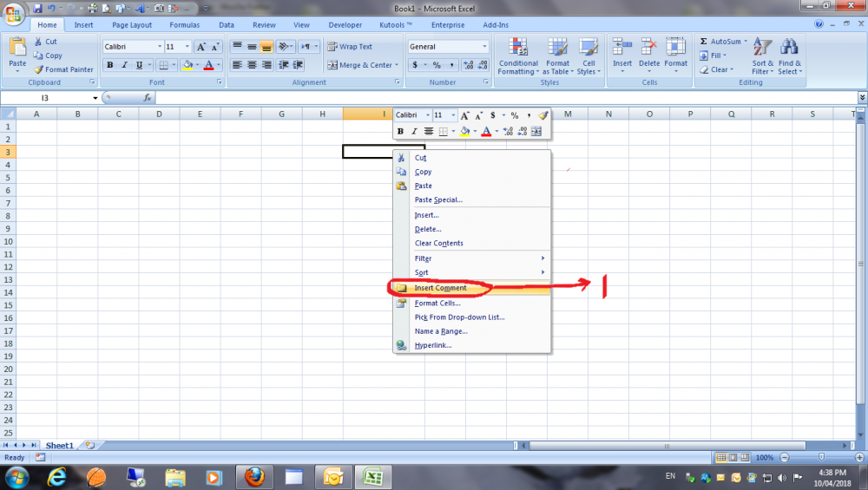Open Internet Explorer from the taskbar

(x=56, y=477)
